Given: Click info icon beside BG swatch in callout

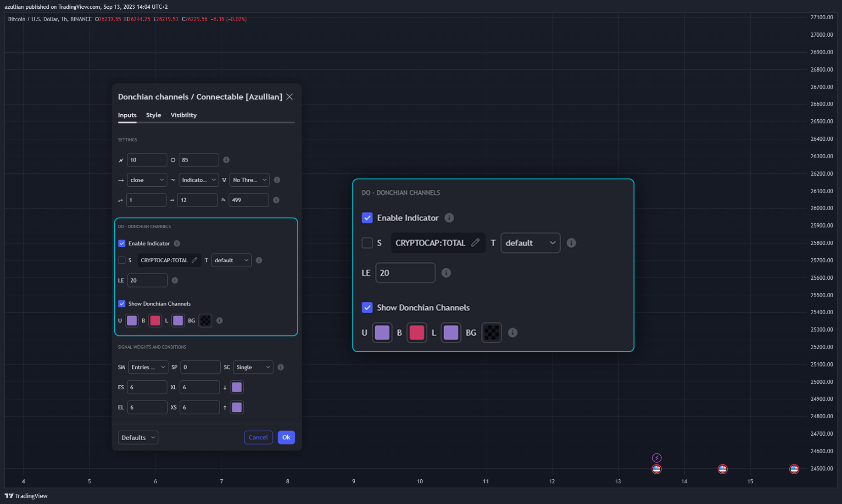Looking at the screenshot, I should point(513,332).
